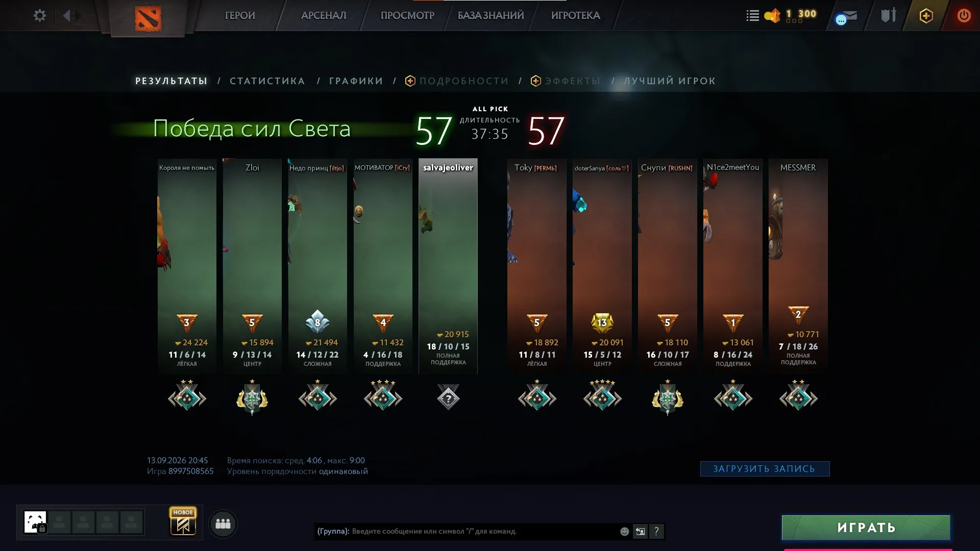
Task: Click the green ИГРАТЬ button
Action: pos(866,527)
